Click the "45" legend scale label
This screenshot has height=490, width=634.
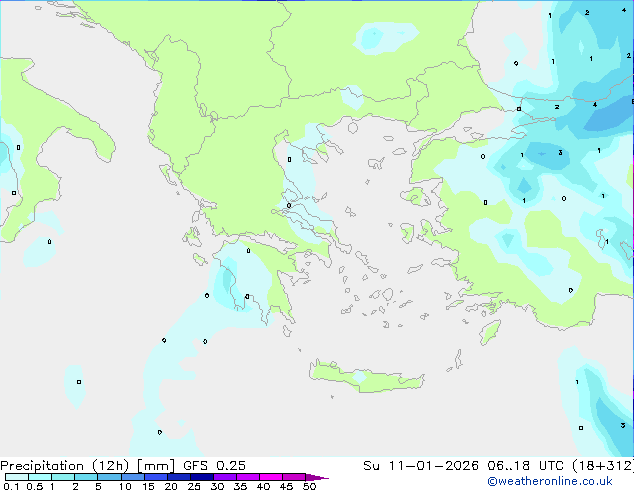[287, 486]
